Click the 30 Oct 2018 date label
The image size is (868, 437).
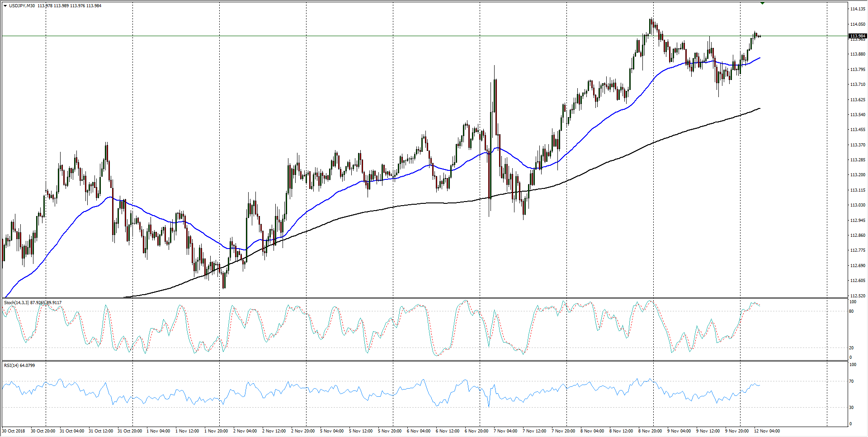(x=14, y=431)
